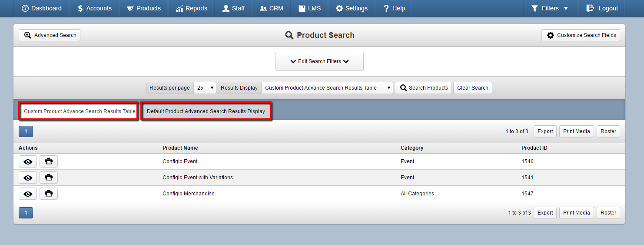The height and width of the screenshot is (245, 644).
Task: Open the Help menu
Action: coord(394,8)
